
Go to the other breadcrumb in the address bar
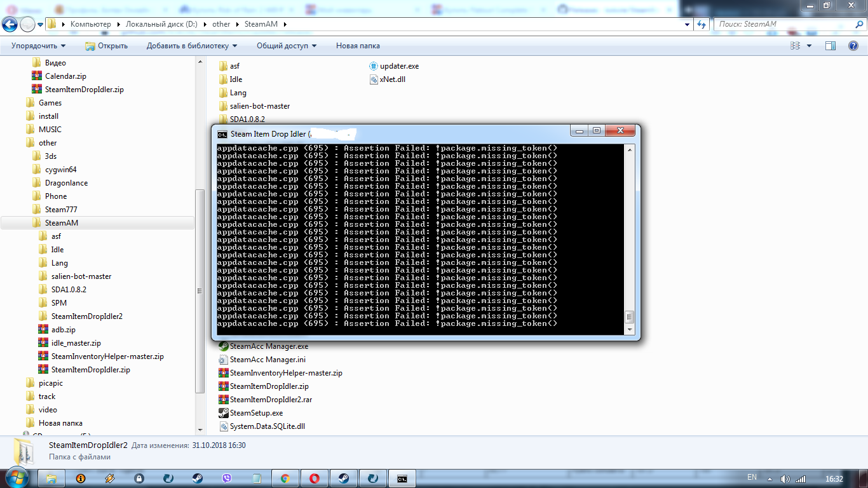tap(221, 24)
